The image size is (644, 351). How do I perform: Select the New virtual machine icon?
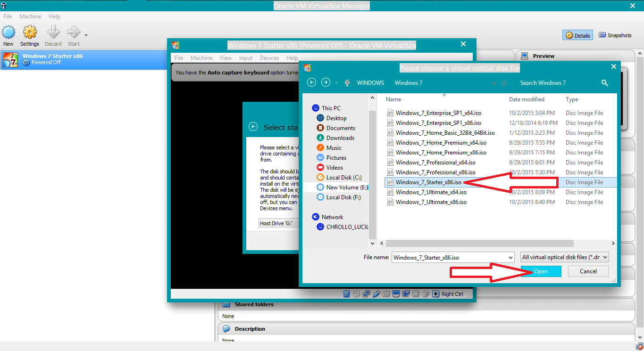[8, 35]
